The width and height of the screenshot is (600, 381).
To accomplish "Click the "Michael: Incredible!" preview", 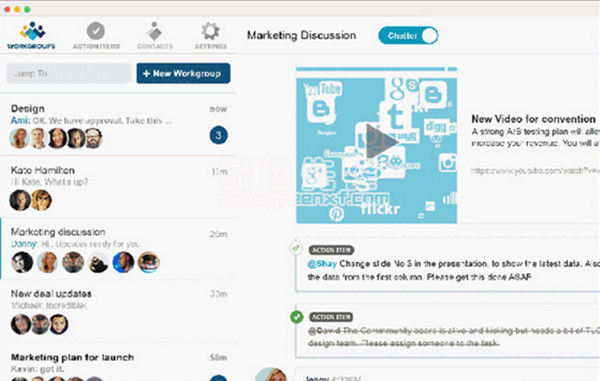I will 49,305.
